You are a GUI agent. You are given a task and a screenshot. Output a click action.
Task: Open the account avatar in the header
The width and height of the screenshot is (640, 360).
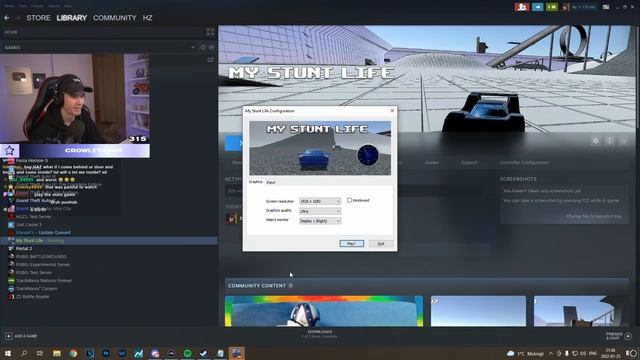click(x=566, y=7)
